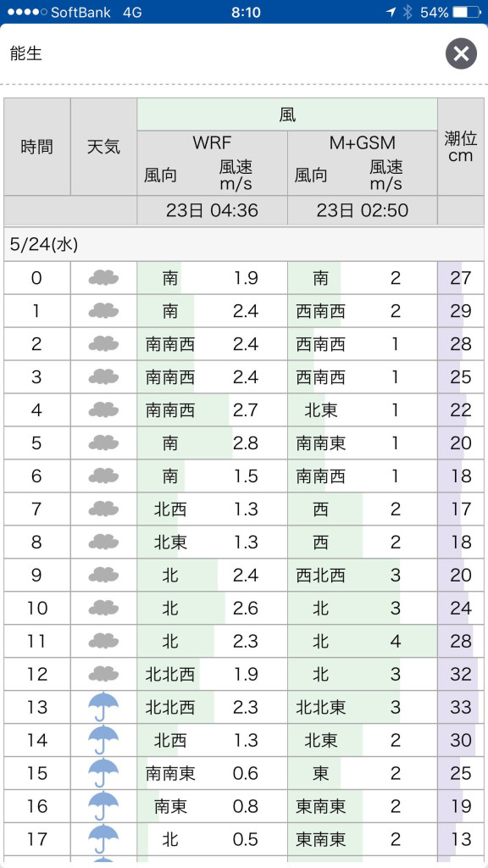This screenshot has height=868, width=488.
Task: Tap the 23日 04:36 update time
Action: pos(212,210)
